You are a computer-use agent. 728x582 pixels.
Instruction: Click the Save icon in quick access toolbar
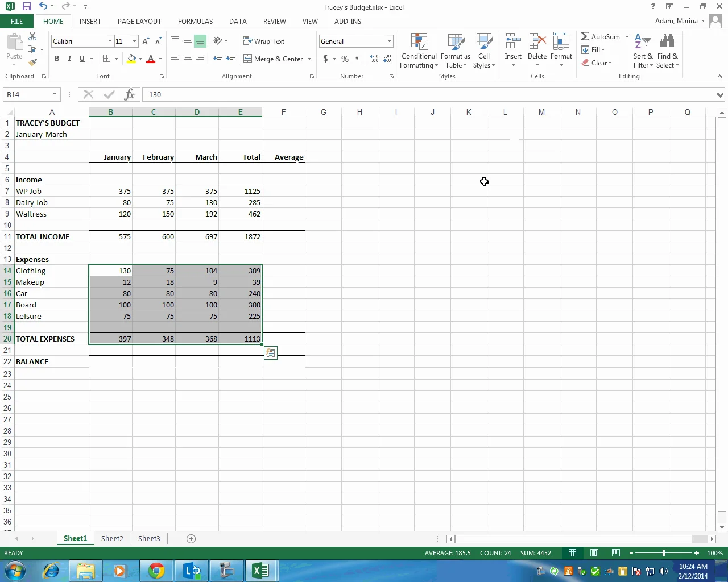(27, 7)
